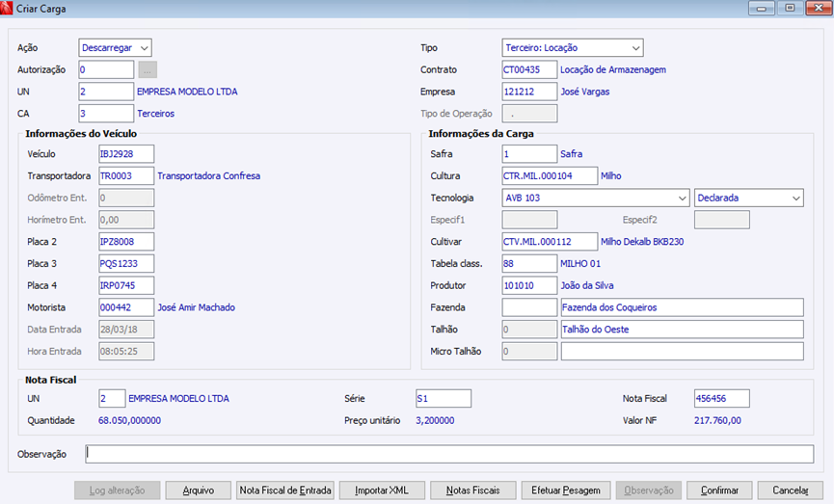Image resolution: width=834 pixels, height=504 pixels.
Task: Click the empty Fazenda code field
Action: tap(529, 307)
